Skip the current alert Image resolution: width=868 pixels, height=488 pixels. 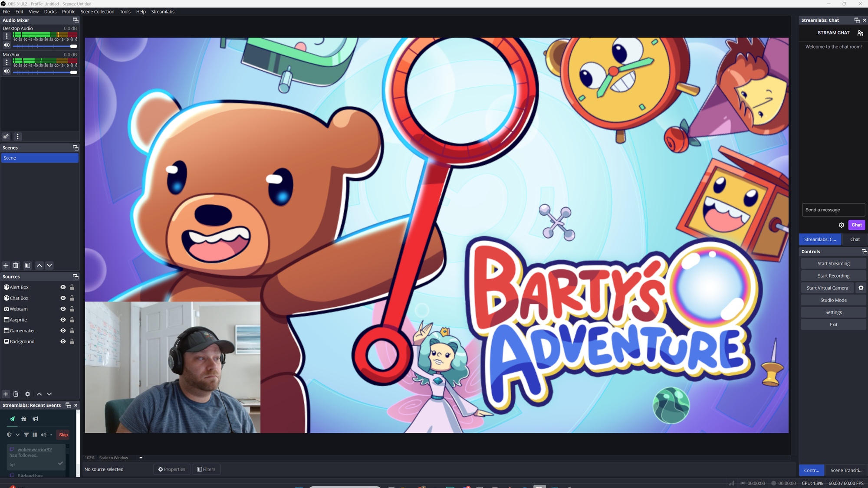(x=63, y=435)
